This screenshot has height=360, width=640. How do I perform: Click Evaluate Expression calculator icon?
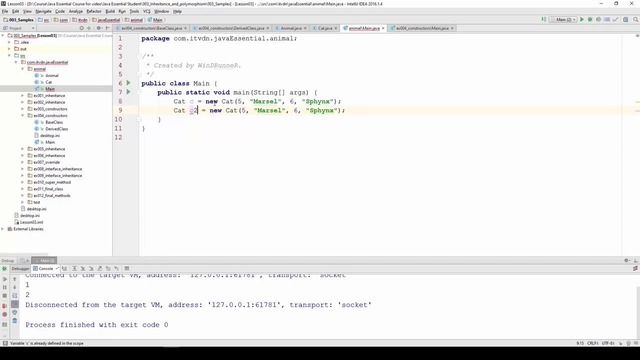click(x=127, y=269)
